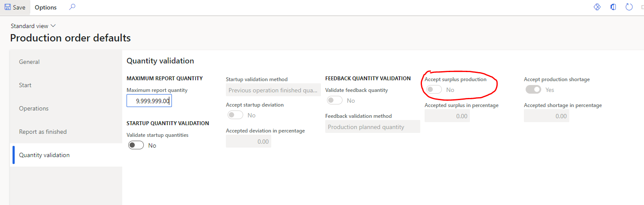The width and height of the screenshot is (644, 205).
Task: Open Feedback validation method dropdown
Action: point(373,126)
